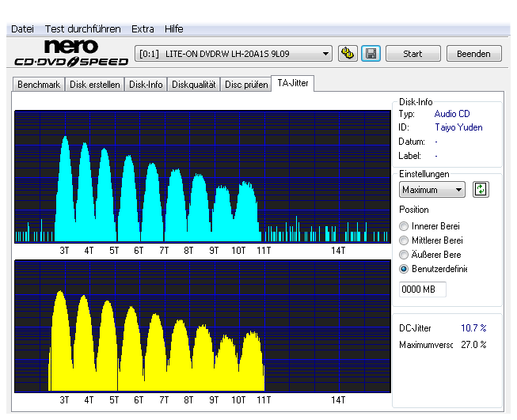This screenshot has height=420, width=517.
Task: Open the Maximum speed dropdown
Action: 432,190
